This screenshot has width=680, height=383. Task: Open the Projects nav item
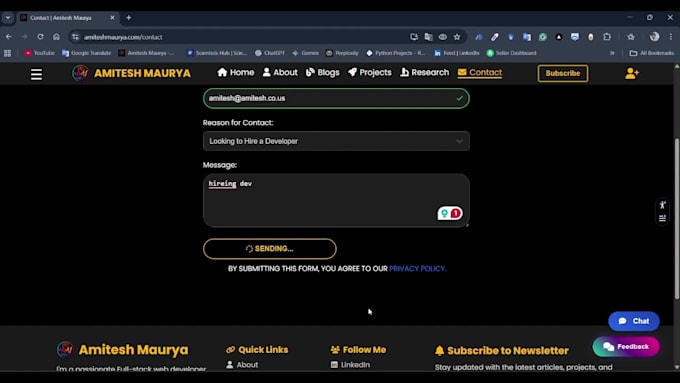[370, 72]
